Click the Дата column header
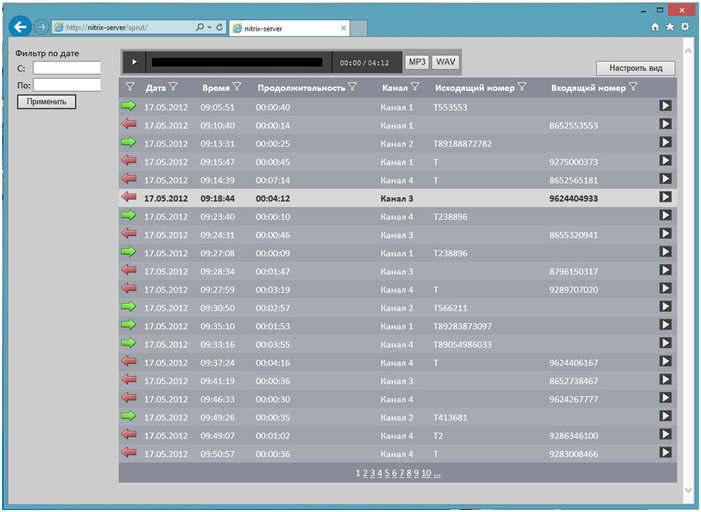Viewport: 701px width, 512px height. coord(156,88)
